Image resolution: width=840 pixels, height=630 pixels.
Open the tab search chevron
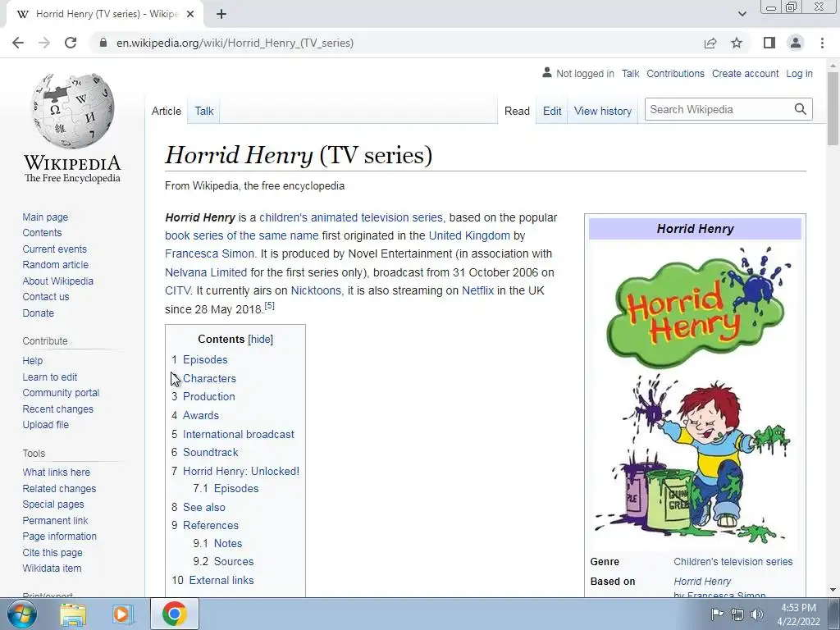tap(742, 14)
